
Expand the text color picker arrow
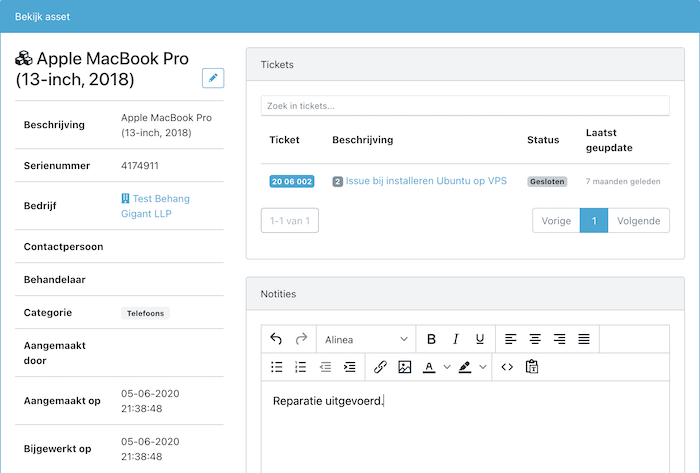click(447, 367)
